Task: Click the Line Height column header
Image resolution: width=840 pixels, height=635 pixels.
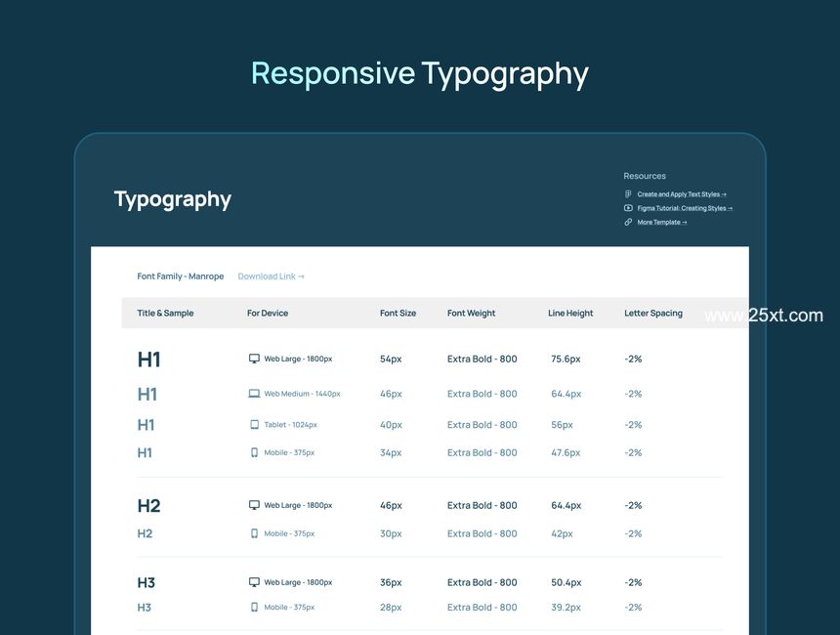Action: pyautogui.click(x=570, y=313)
